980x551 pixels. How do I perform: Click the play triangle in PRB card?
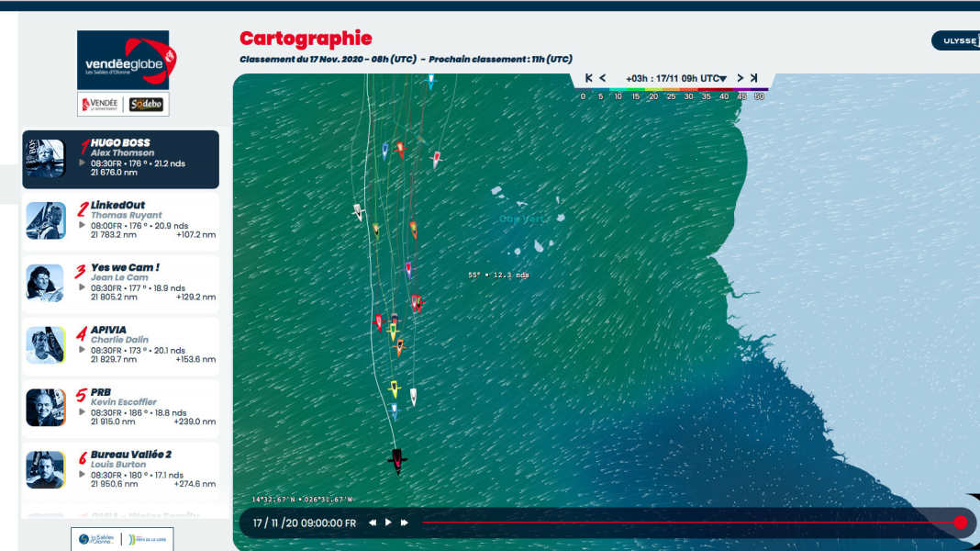(x=82, y=412)
